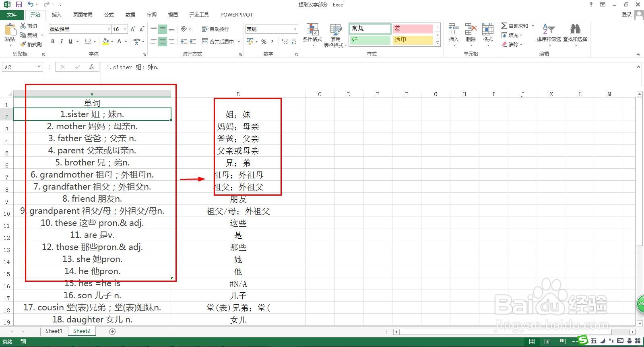Click the Copy button
This screenshot has height=347, width=644.
pyautogui.click(x=29, y=35)
